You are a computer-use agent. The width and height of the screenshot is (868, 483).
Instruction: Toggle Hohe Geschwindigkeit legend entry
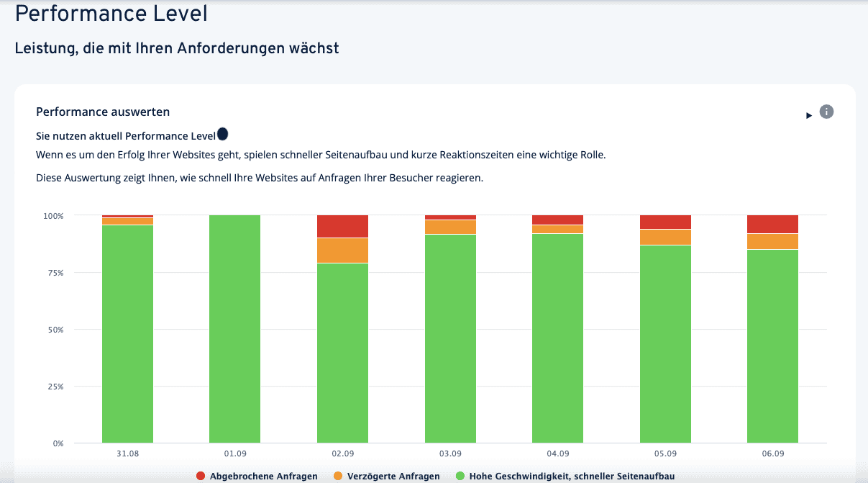pos(565,476)
